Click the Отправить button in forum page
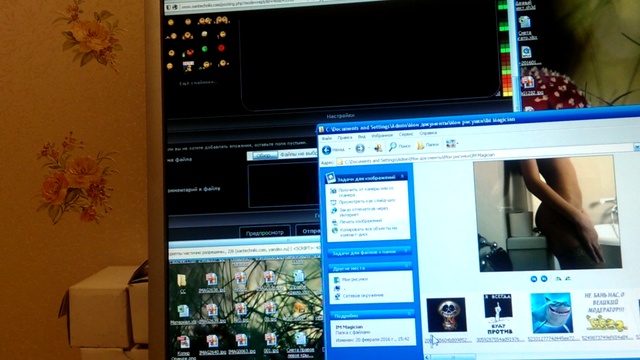This screenshot has height=360, width=640. [x=309, y=231]
